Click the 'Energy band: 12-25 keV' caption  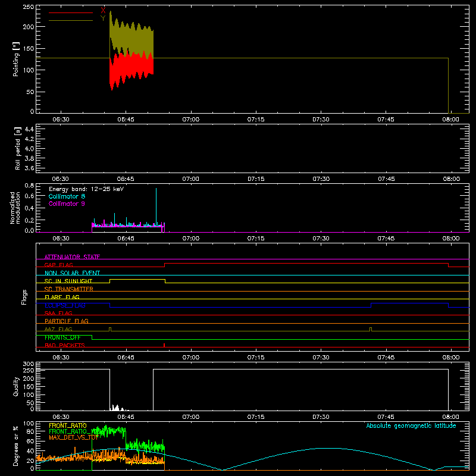tap(86, 189)
